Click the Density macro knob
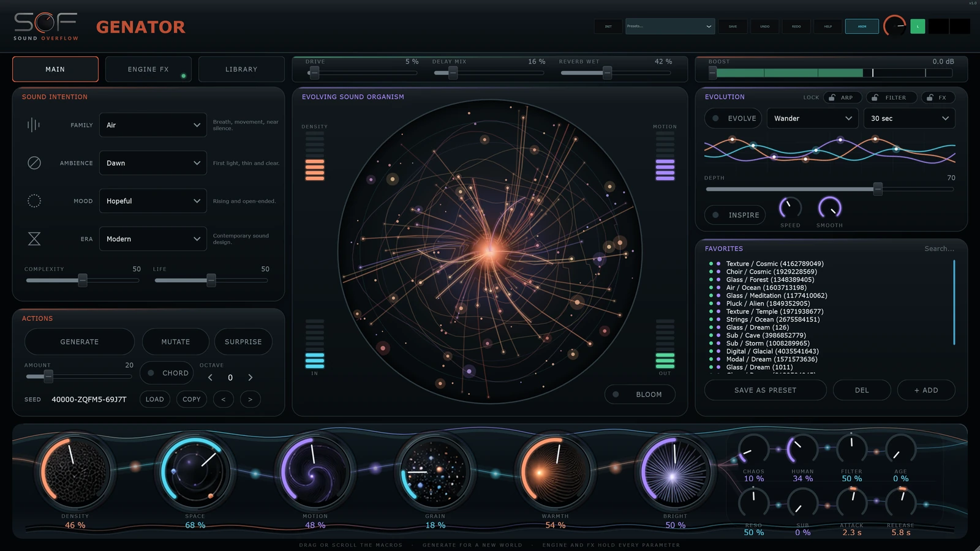980x551 pixels. tap(75, 472)
